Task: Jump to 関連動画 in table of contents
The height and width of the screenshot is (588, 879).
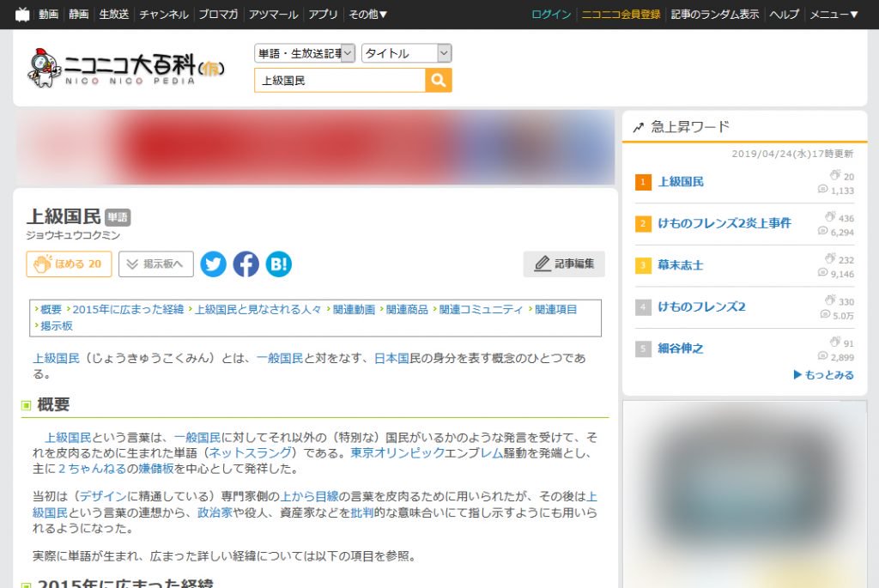Action: point(354,309)
